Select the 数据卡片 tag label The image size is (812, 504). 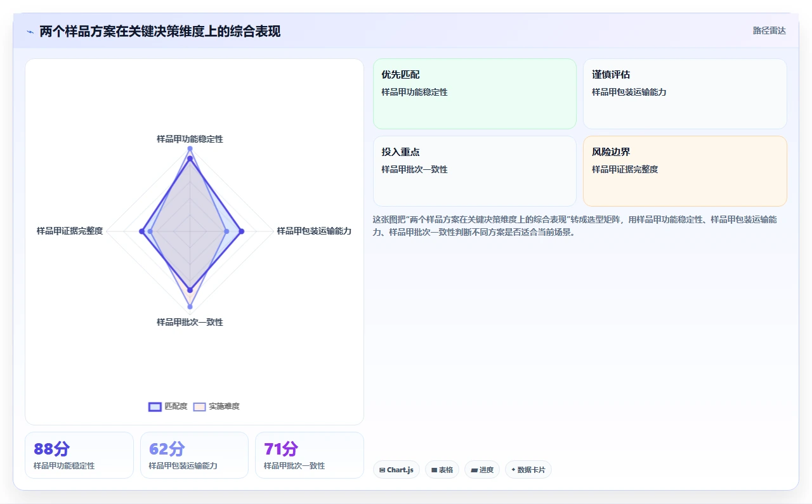(x=532, y=470)
